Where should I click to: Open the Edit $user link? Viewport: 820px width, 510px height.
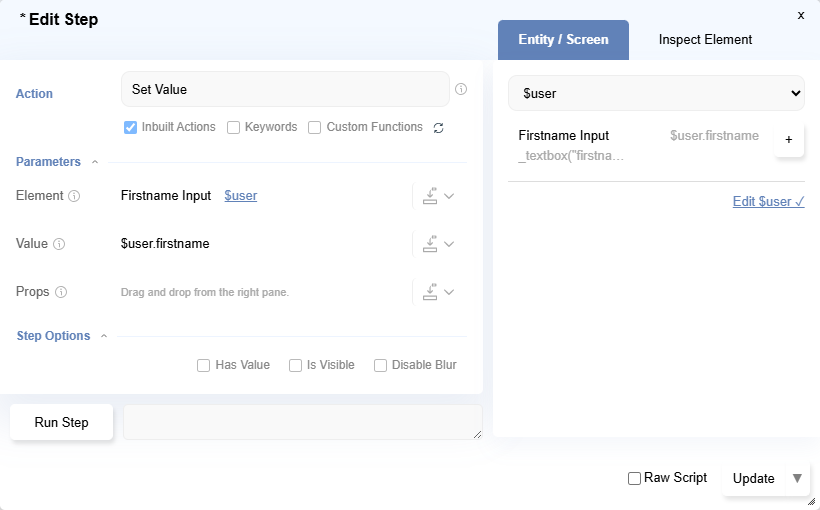pos(768,201)
